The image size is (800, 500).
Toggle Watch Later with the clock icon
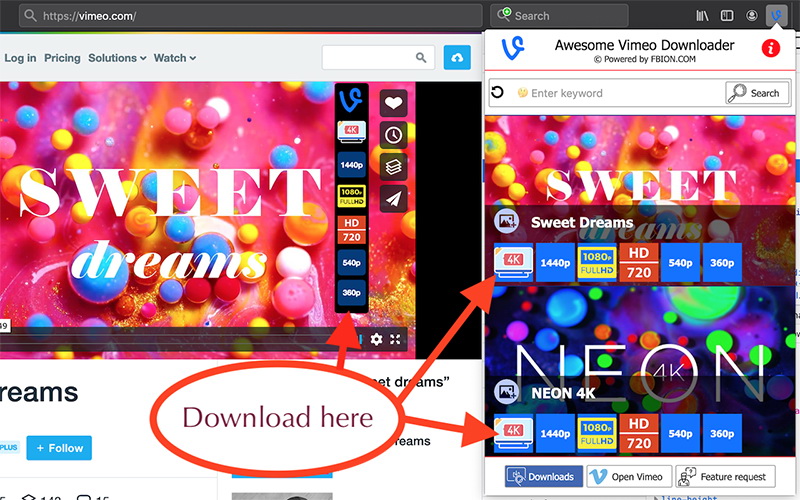point(393,134)
